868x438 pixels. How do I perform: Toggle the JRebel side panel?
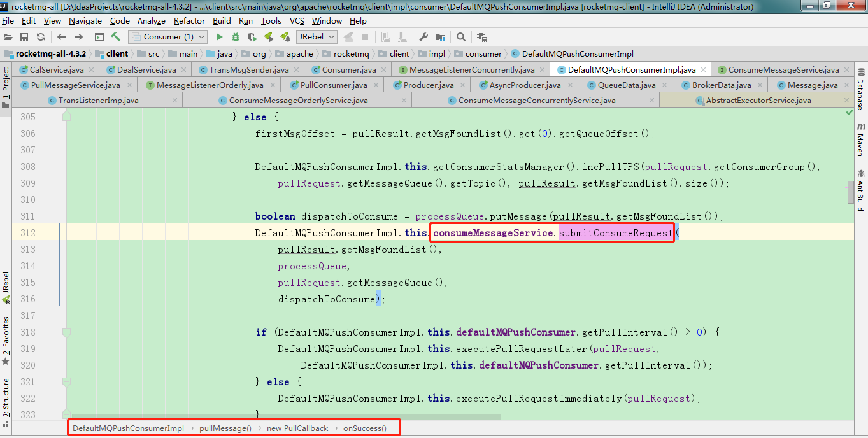click(6, 287)
